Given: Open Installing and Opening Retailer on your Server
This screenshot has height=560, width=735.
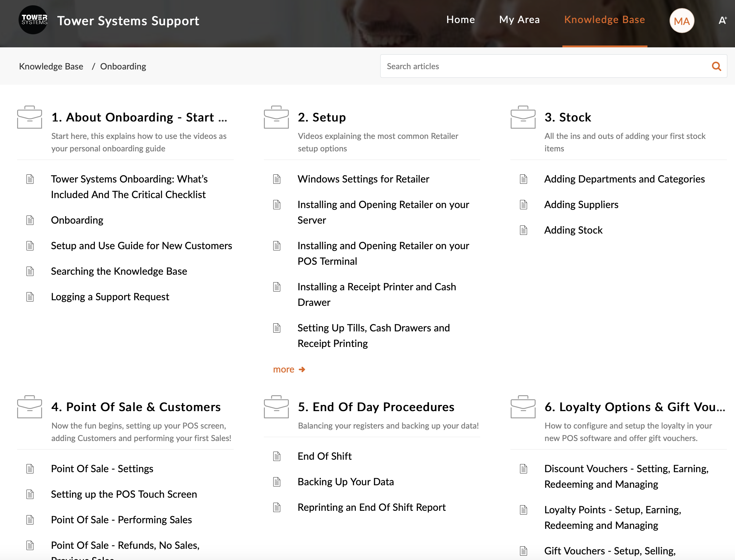Looking at the screenshot, I should point(383,212).
